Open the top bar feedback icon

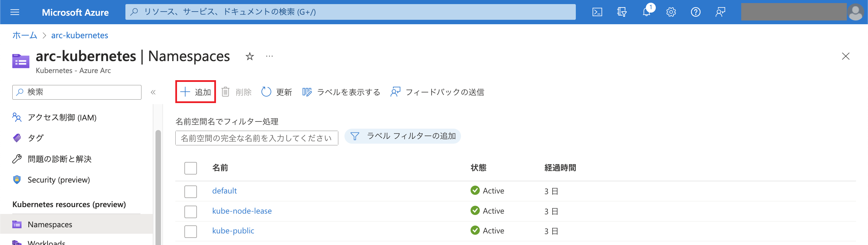720,12
